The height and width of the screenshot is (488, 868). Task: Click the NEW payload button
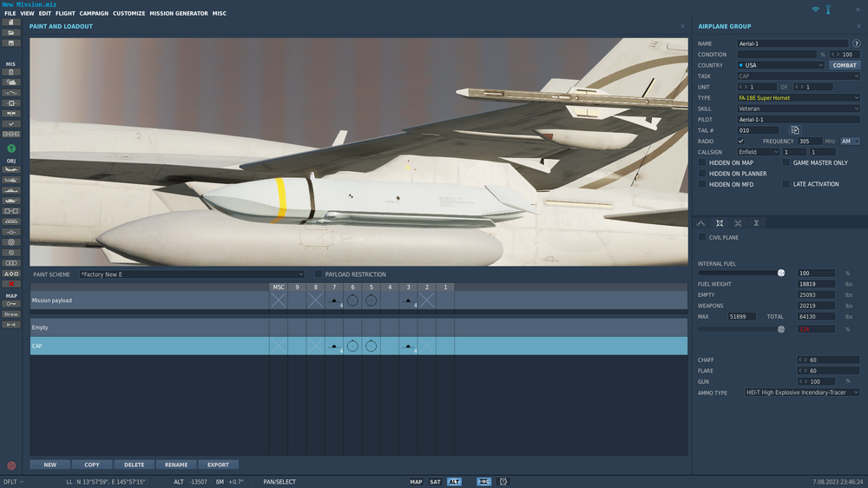pos(49,465)
